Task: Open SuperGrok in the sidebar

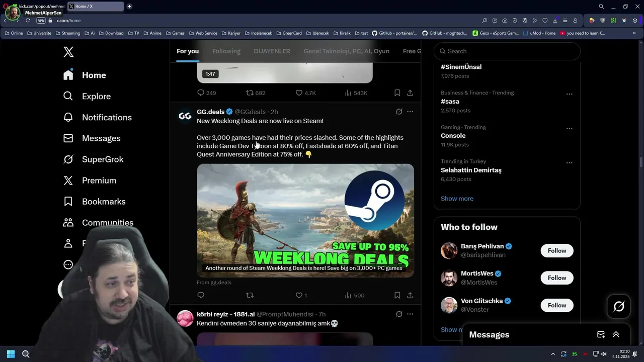Action: point(93,159)
